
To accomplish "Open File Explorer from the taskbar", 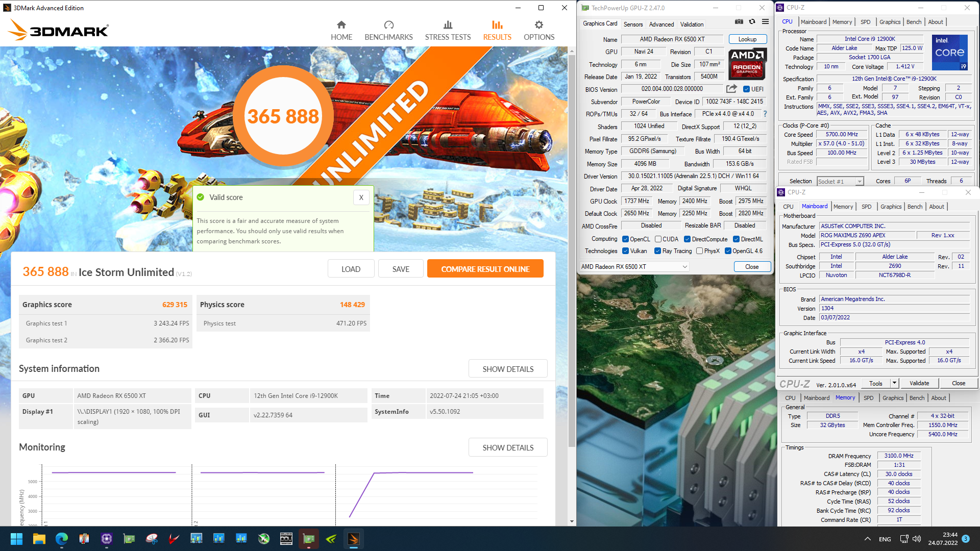I will click(39, 539).
